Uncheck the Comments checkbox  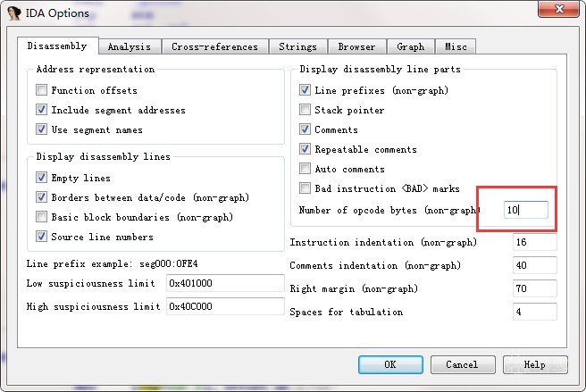(305, 129)
